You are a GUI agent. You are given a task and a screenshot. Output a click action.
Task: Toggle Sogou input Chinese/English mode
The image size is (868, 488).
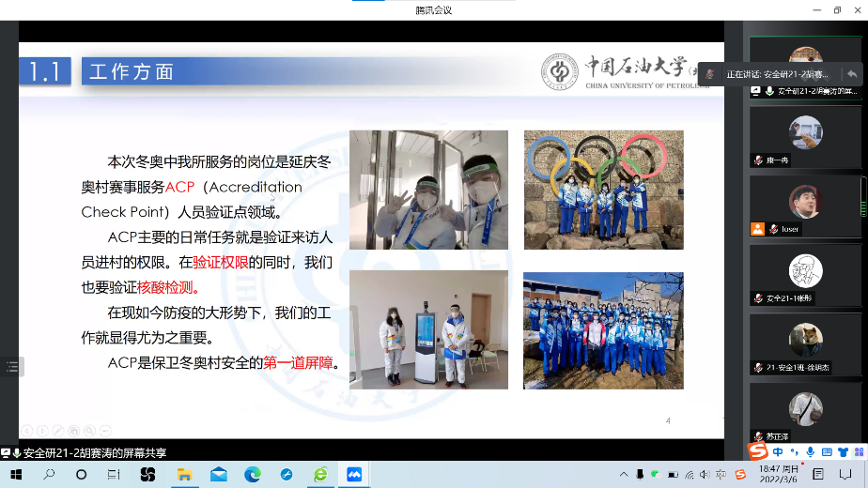point(778,452)
